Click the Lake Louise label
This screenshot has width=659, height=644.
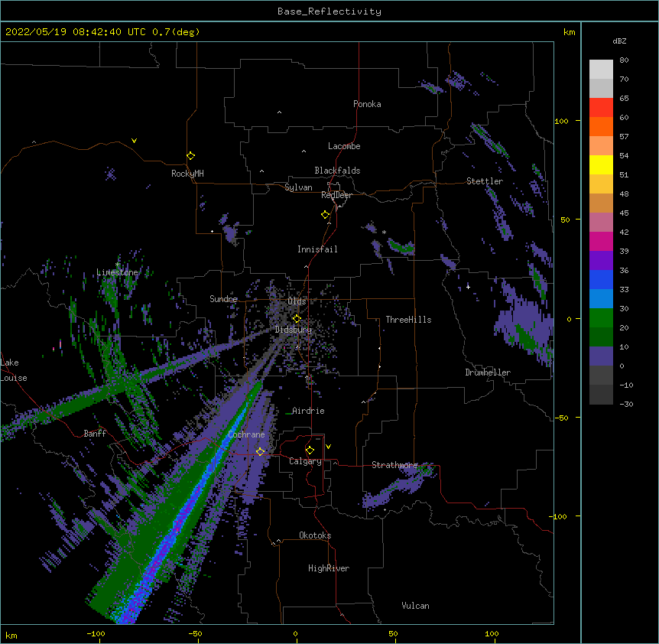pos(14,370)
